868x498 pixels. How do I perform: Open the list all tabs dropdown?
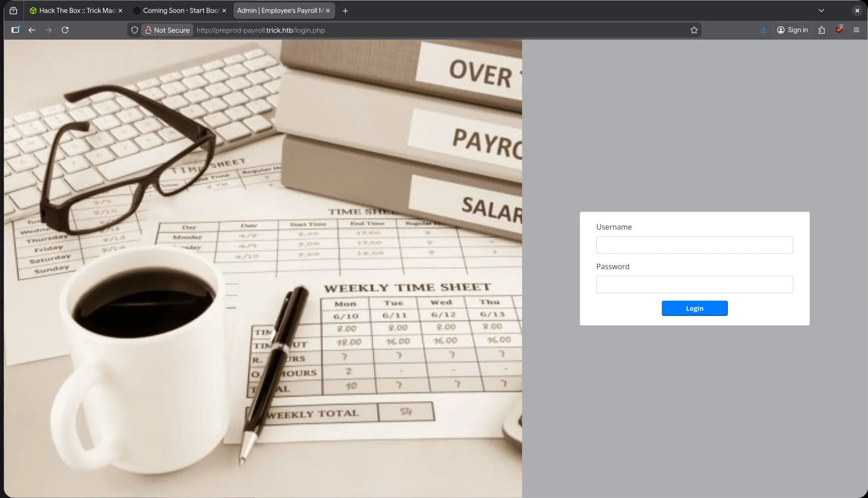click(820, 10)
